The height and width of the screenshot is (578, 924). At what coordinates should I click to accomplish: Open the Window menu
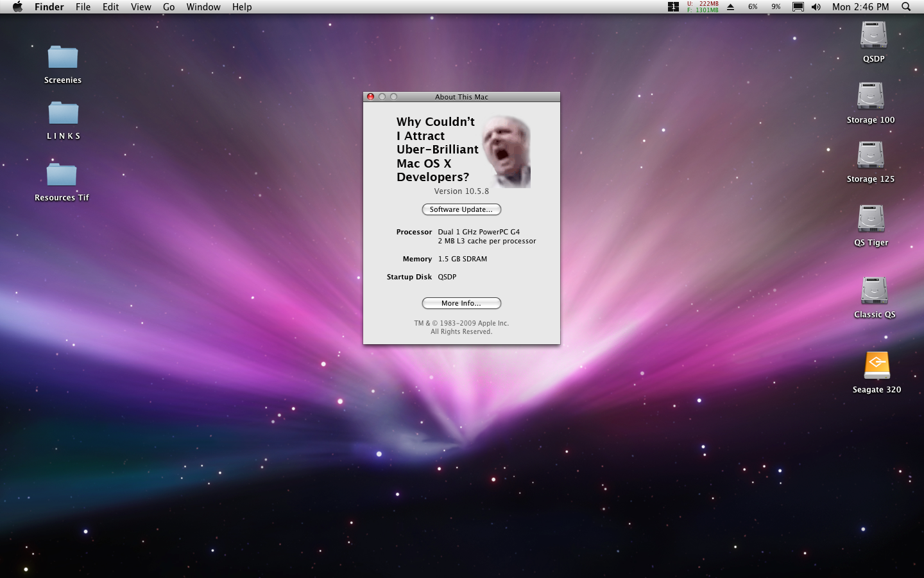[x=203, y=7]
